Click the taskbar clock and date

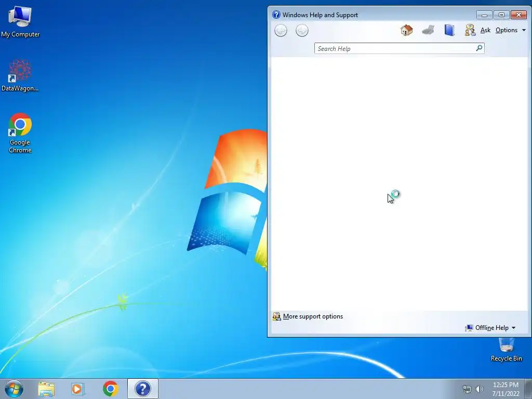point(506,389)
